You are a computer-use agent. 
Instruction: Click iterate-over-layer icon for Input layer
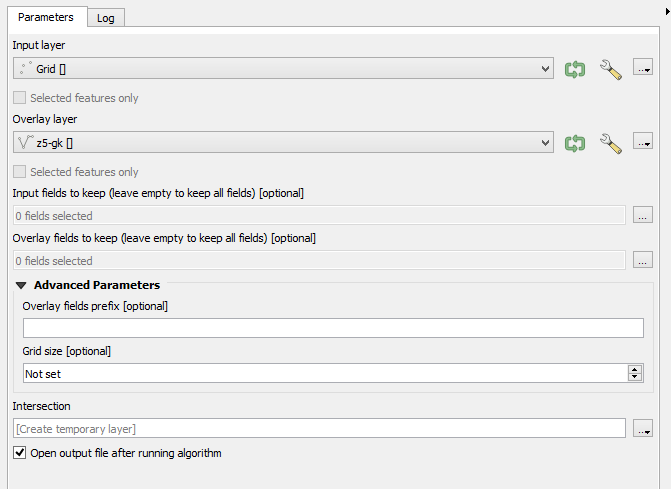pos(574,69)
